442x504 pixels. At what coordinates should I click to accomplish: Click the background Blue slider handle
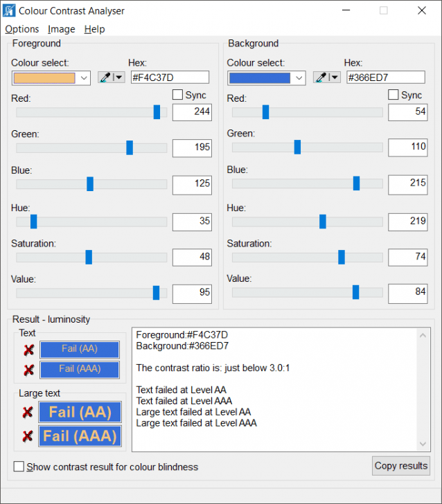pos(356,183)
